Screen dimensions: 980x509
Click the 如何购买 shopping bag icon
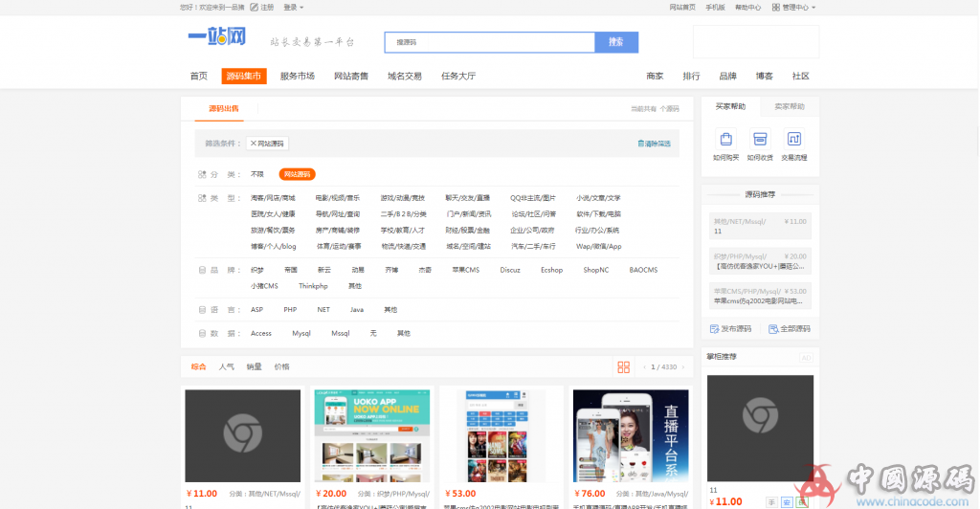pos(725,139)
